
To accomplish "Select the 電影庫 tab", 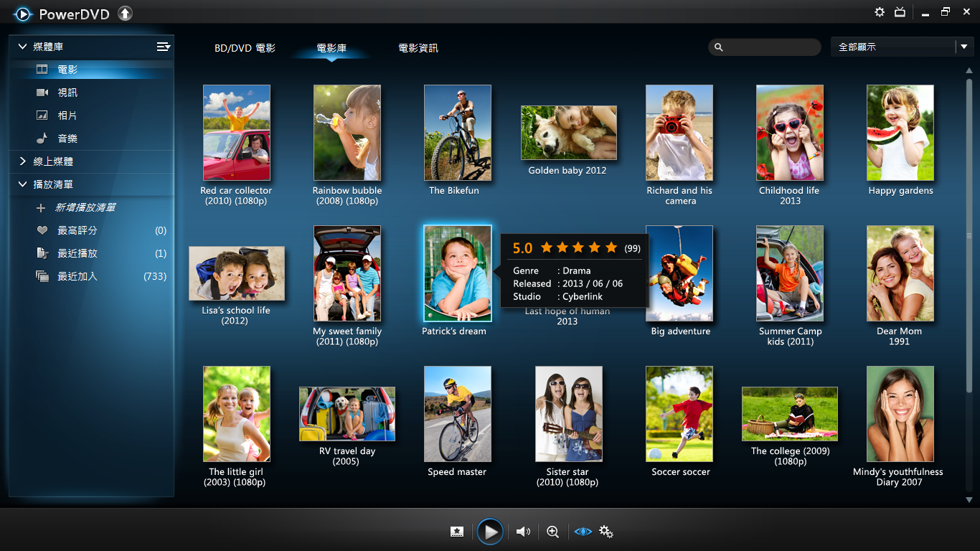I will (331, 48).
